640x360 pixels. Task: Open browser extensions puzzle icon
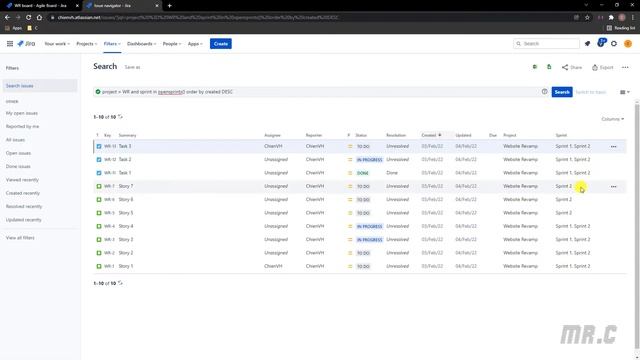coord(611,18)
